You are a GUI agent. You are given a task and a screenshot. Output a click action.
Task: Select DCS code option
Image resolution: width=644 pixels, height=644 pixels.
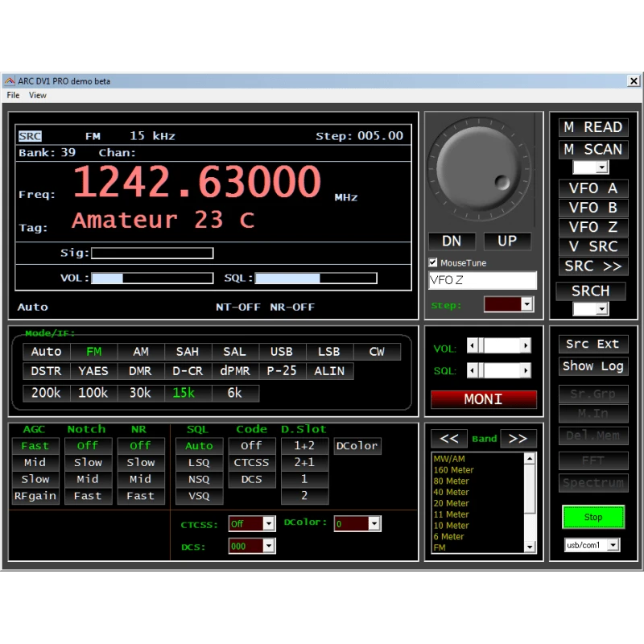pyautogui.click(x=252, y=479)
